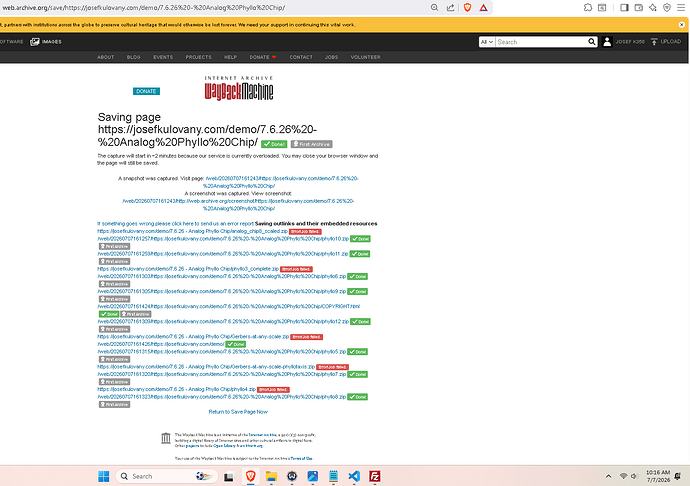Screen dimensions: 690x486
Task: Open the phyllo11.zip archived link
Action: click(x=222, y=254)
